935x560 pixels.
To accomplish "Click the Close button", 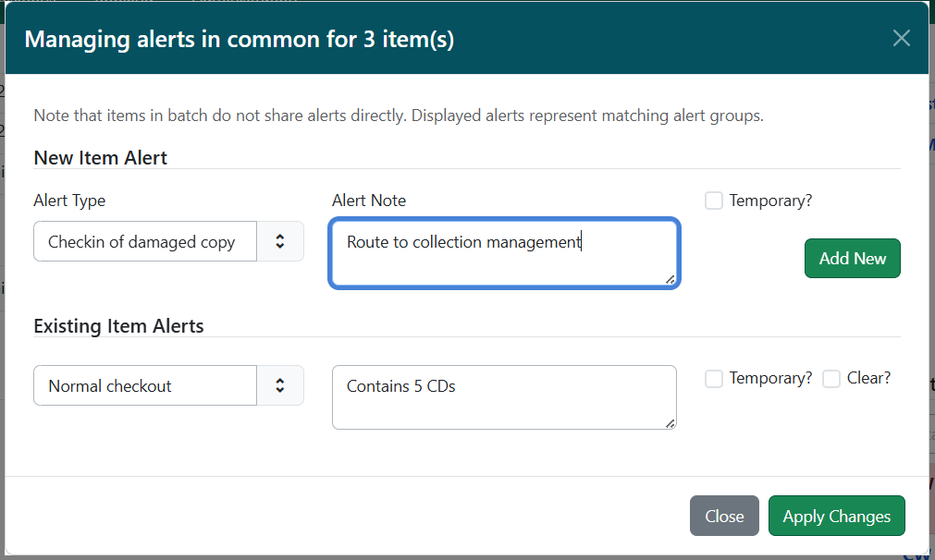I will coord(724,516).
